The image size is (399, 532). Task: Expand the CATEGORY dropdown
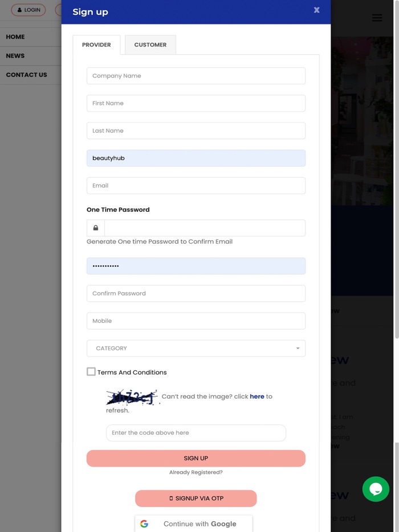coord(196,348)
